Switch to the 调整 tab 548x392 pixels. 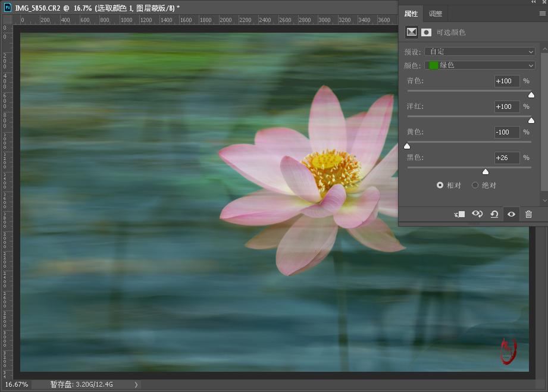(x=436, y=13)
